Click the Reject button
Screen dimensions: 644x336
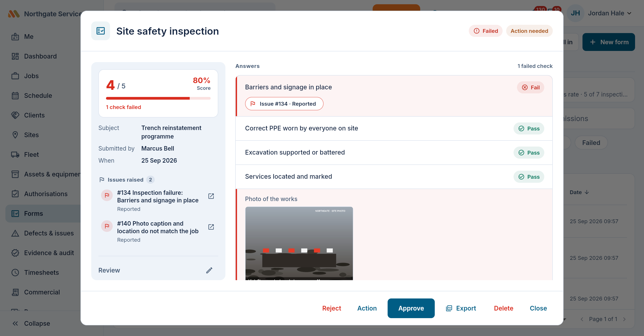331,308
